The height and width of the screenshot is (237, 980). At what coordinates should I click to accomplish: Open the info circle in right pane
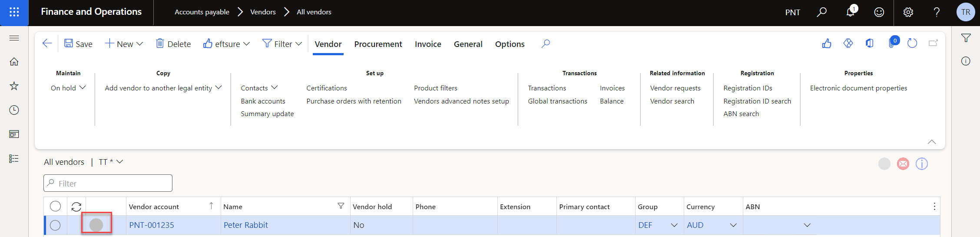(966, 61)
